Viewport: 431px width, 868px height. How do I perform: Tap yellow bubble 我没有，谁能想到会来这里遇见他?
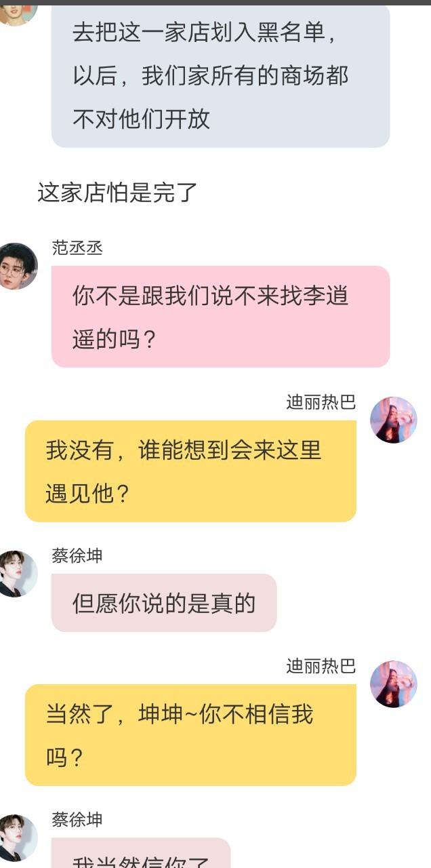[x=190, y=471]
